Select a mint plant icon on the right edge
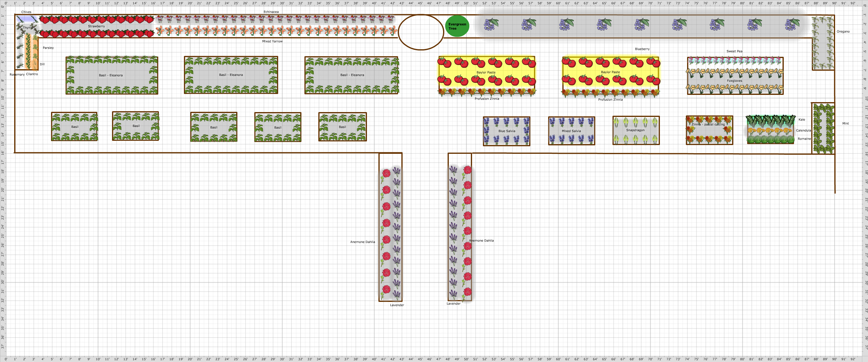The height and width of the screenshot is (362, 868). [x=817, y=121]
